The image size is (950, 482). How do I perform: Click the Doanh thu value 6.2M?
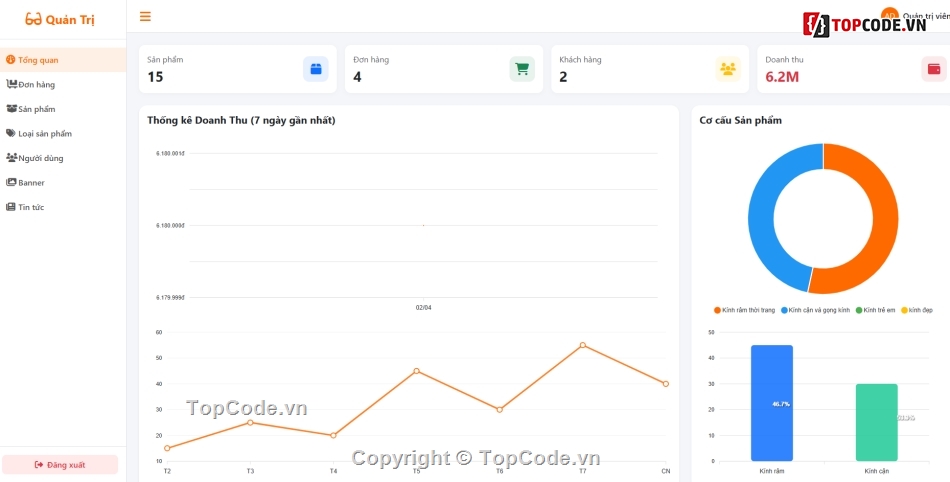(x=782, y=77)
